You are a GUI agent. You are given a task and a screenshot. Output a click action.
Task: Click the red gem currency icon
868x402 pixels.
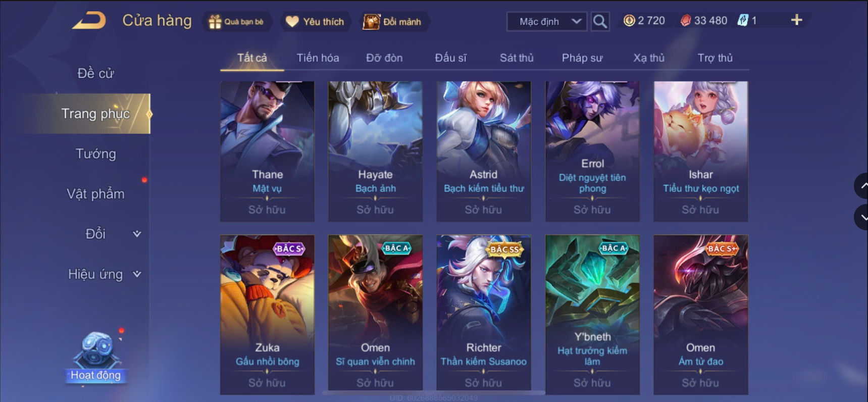tap(685, 21)
